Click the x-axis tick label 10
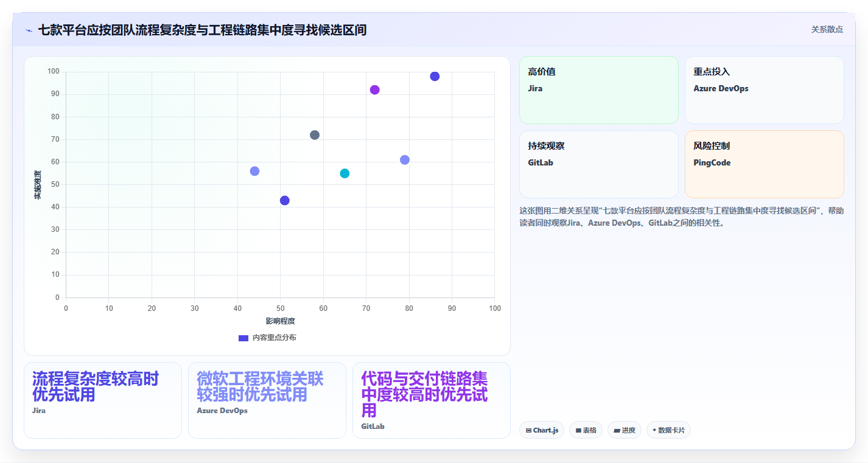This screenshot has width=868, height=463. [x=109, y=308]
